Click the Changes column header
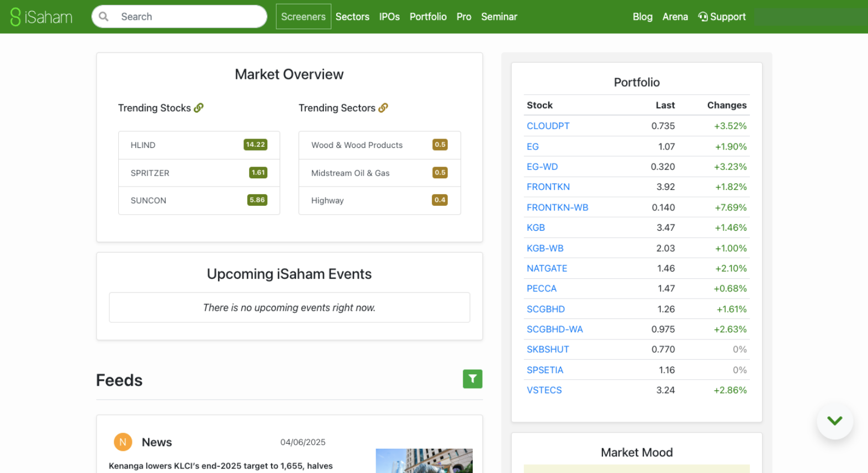 [727, 105]
